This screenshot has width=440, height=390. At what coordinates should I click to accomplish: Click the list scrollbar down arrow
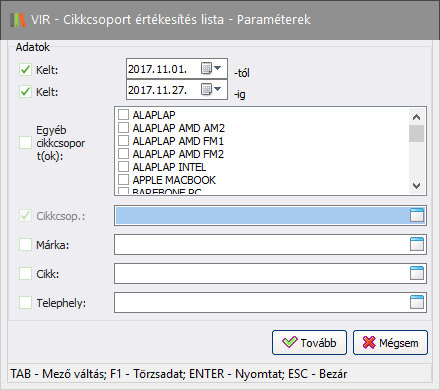click(x=417, y=186)
